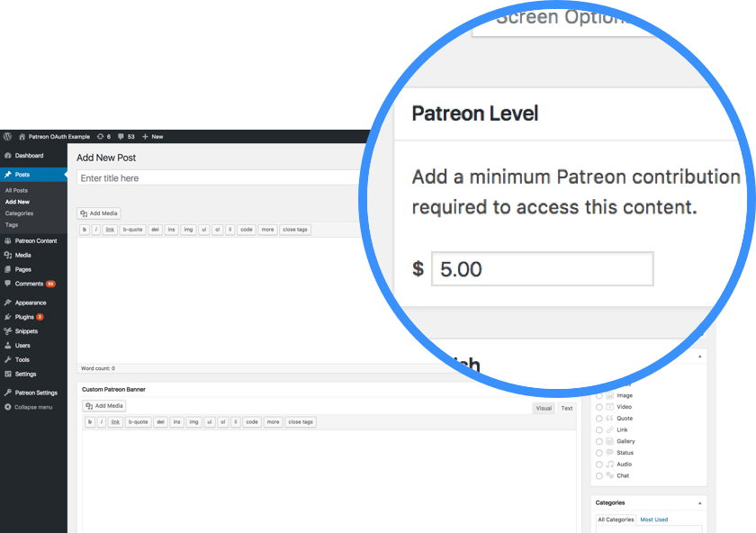Apply bold using the b quicktag button

85,230
